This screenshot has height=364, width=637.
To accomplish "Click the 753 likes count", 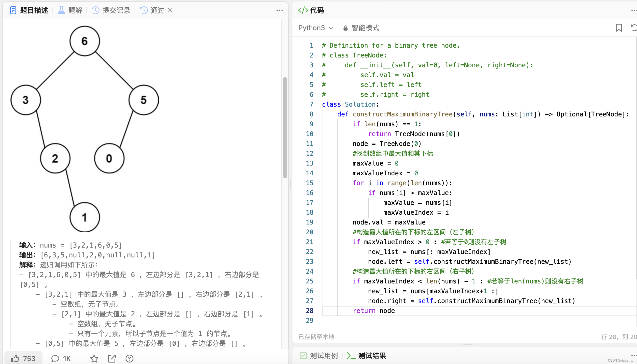I will click(29, 359).
